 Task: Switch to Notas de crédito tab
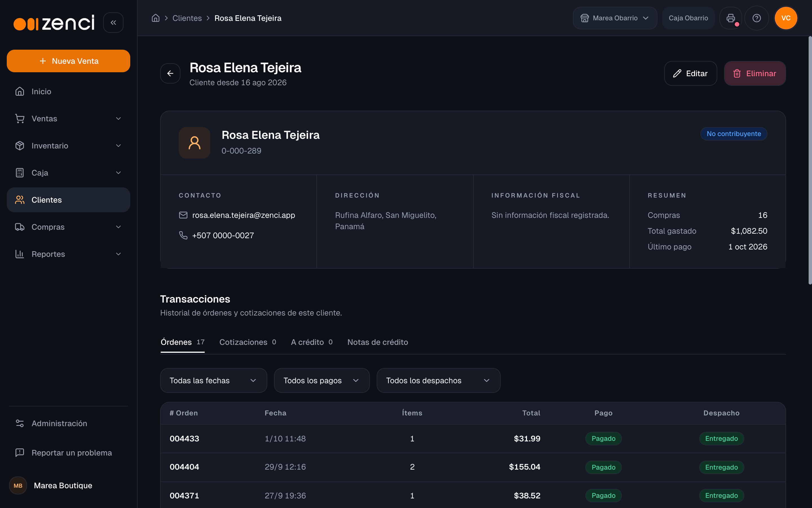click(x=378, y=342)
